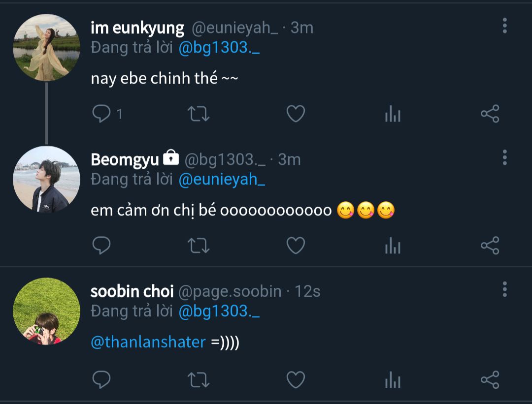The image size is (532, 404).
Task: Open the @thanlanshater mention link
Action: click(x=148, y=342)
